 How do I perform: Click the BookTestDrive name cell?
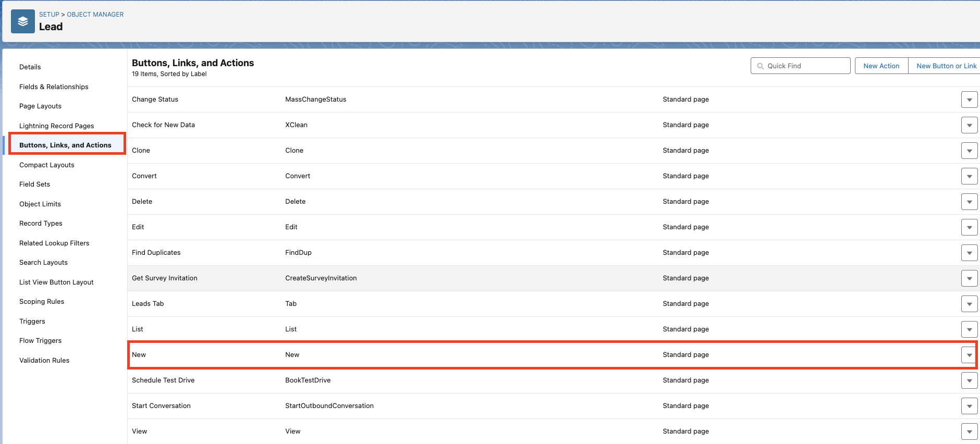coord(308,380)
